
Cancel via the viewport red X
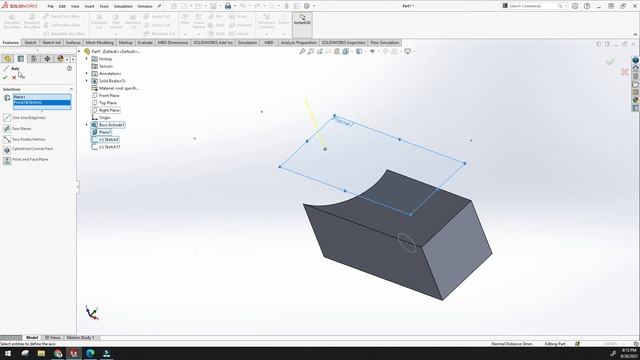pyautogui.click(x=624, y=72)
